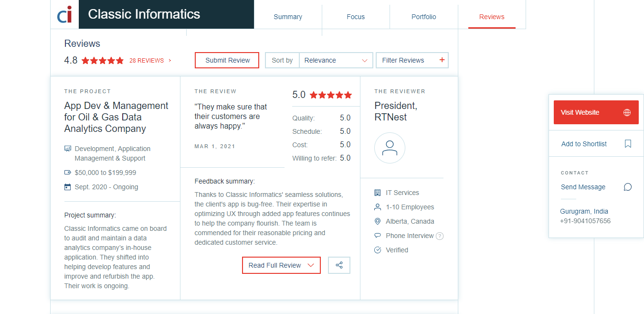644x314 pixels.
Task: Click the share icon button
Action: point(339,265)
